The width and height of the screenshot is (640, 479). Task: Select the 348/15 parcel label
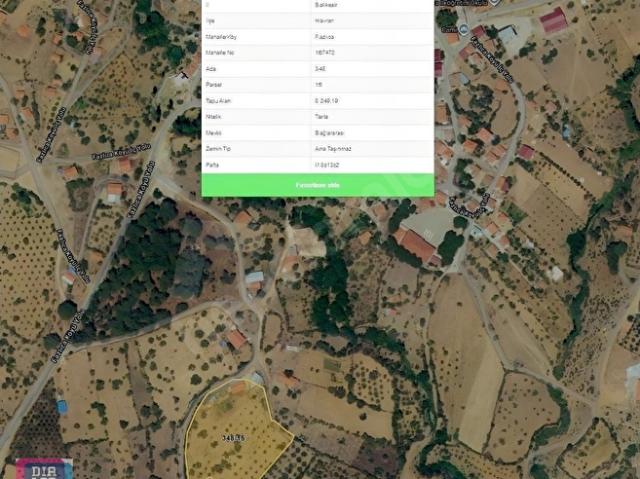click(x=233, y=438)
